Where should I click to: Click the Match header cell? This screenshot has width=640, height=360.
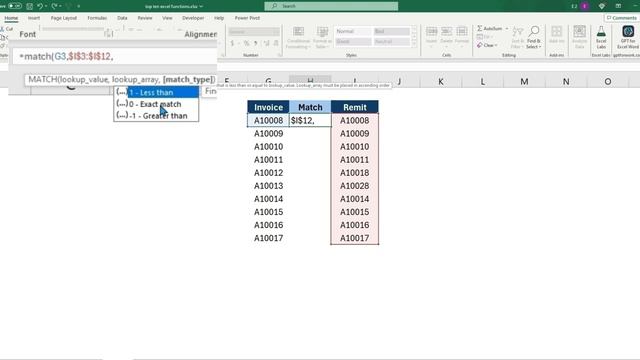click(310, 107)
